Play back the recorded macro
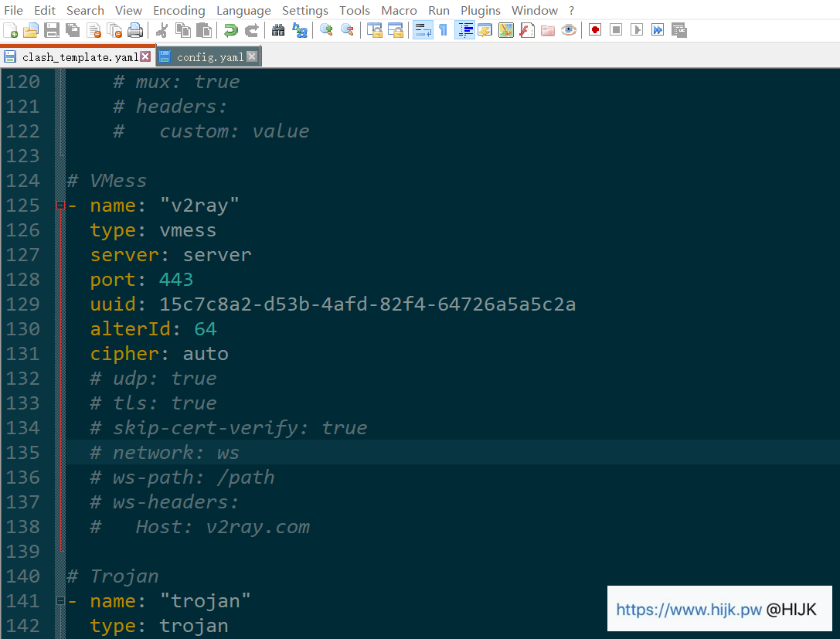This screenshot has width=840, height=639. pyautogui.click(x=637, y=30)
